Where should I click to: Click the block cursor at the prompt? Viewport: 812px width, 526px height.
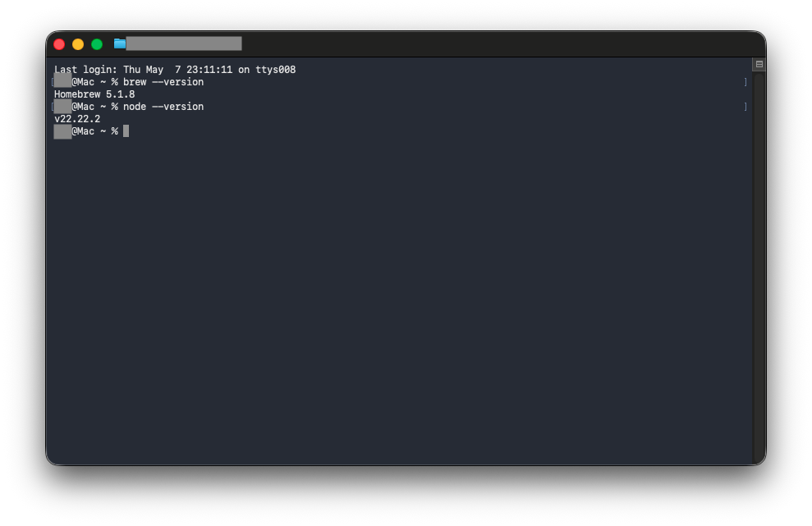tap(126, 131)
